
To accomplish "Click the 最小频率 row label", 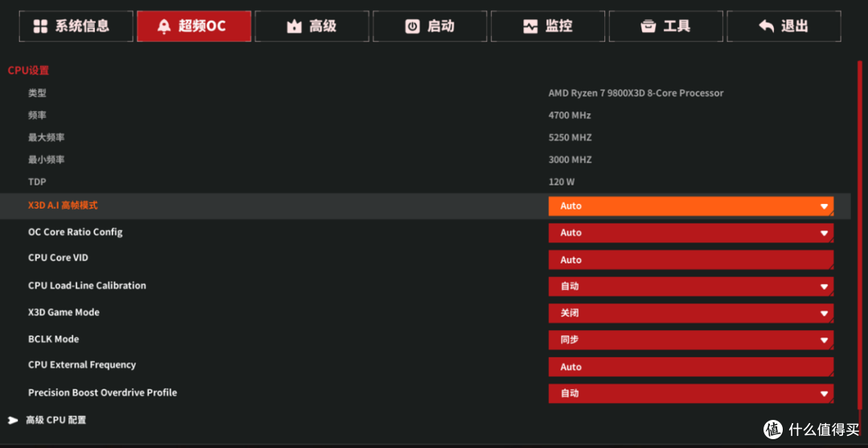I will click(x=47, y=159).
